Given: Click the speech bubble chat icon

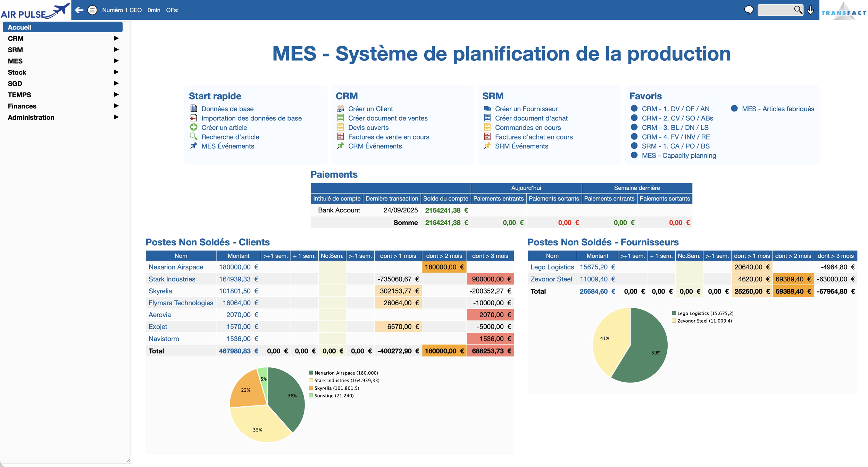Looking at the screenshot, I should (x=749, y=10).
